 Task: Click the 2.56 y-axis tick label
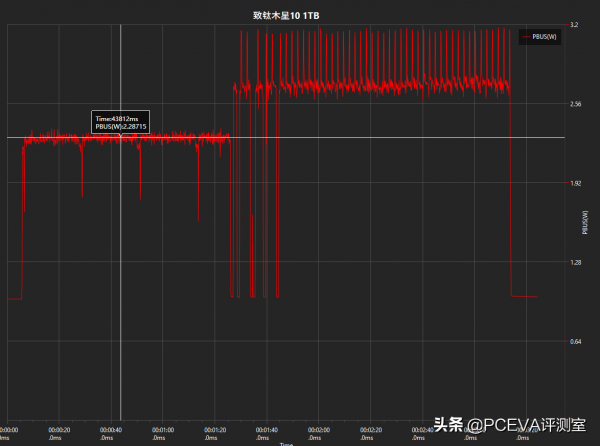576,104
